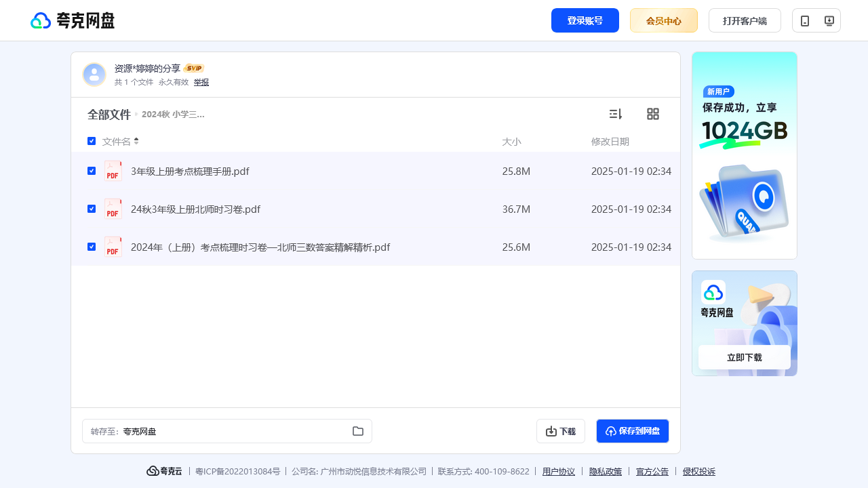
Task: Open the 隐私政策 link
Action: click(x=606, y=472)
